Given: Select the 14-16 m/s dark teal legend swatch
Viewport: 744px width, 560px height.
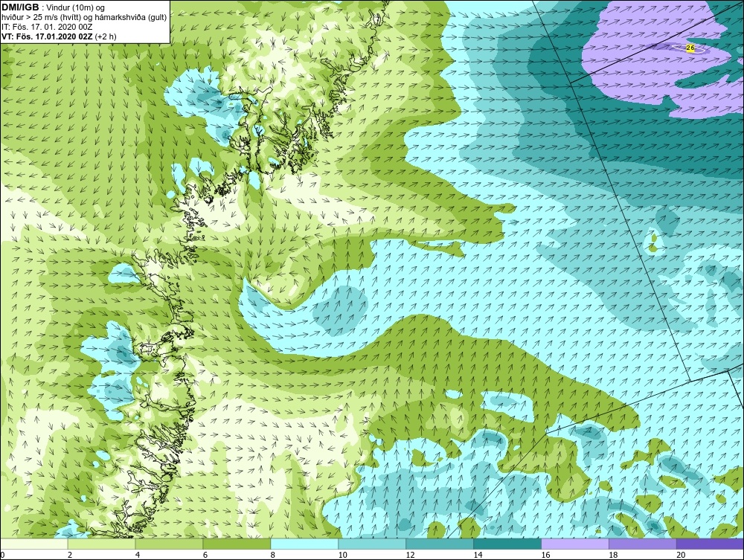Looking at the screenshot, I should pos(507,544).
